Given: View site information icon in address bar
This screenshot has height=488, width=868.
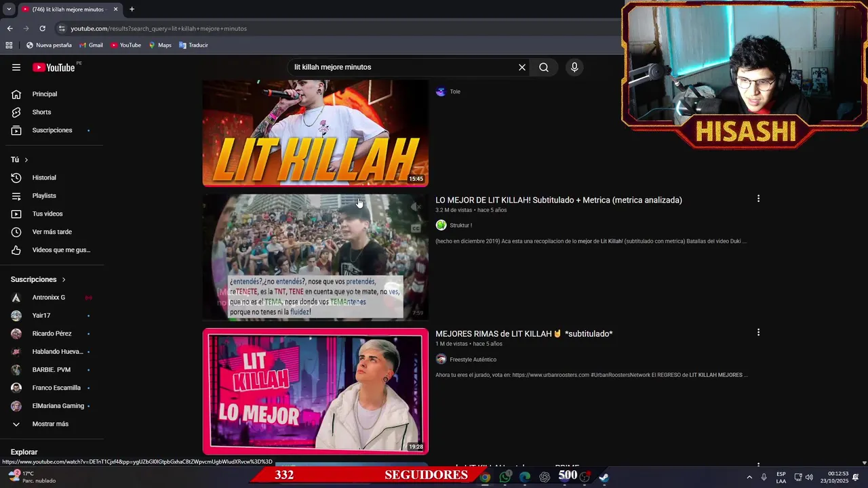Looking at the screenshot, I should tap(62, 28).
